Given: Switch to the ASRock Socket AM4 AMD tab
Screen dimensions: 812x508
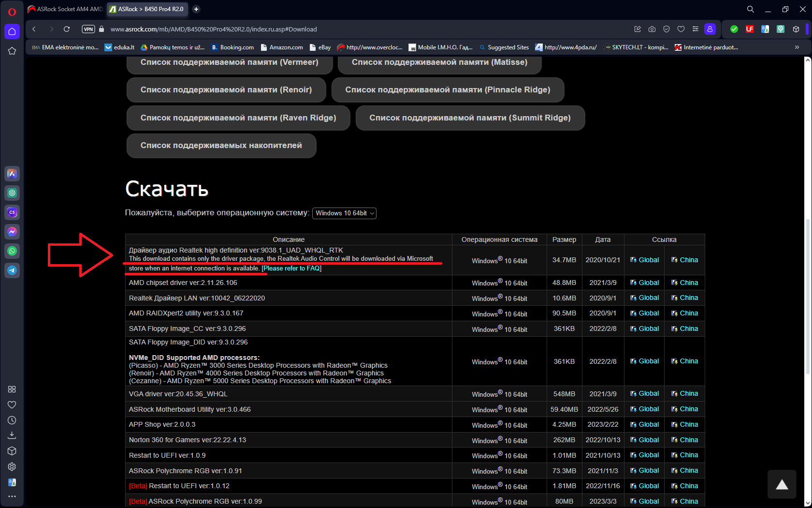Looking at the screenshot, I should point(65,9).
